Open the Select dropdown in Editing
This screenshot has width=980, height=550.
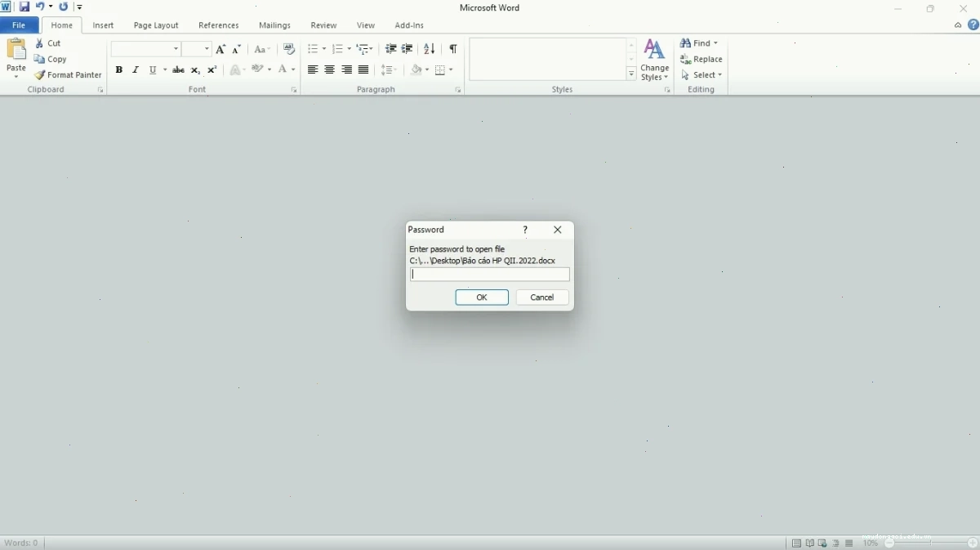point(702,75)
